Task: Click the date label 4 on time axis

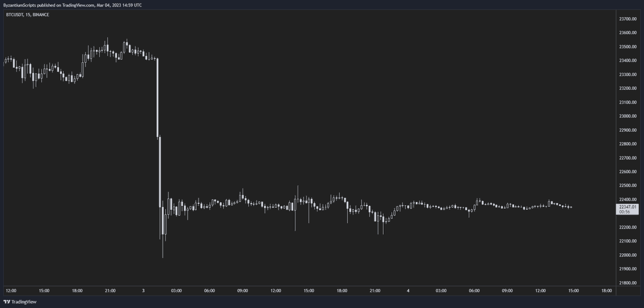Action: 408,291
